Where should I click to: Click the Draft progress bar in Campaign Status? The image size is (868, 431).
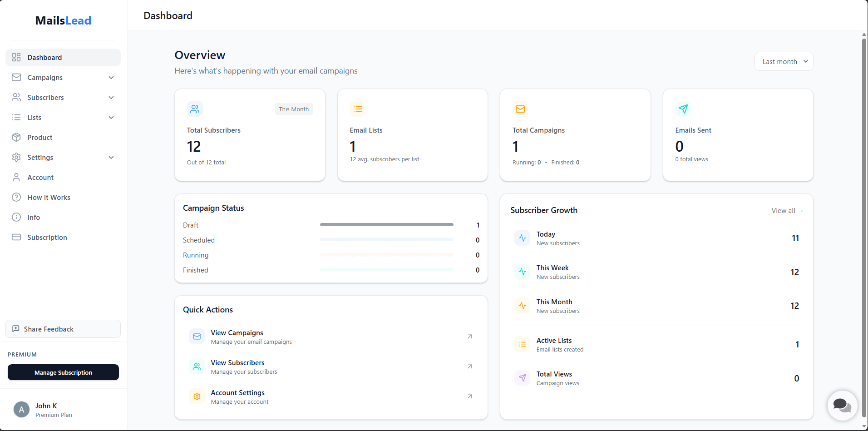(x=386, y=224)
